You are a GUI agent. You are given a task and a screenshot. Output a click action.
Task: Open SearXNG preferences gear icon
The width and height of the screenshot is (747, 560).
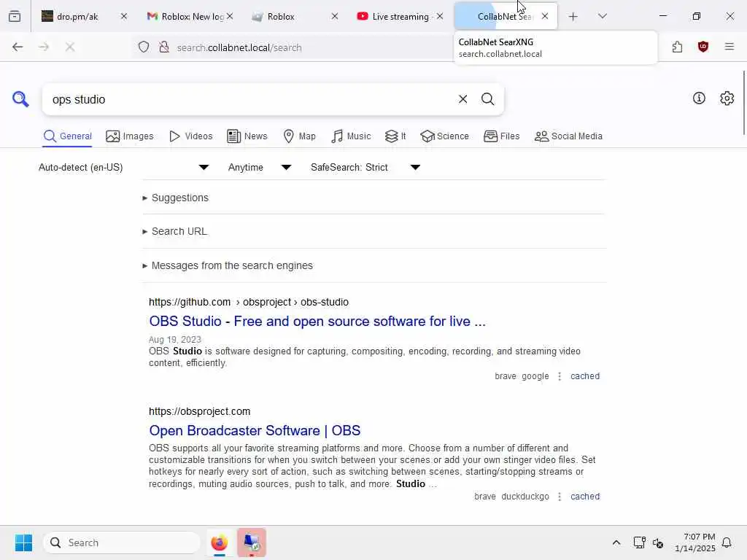[727, 98]
